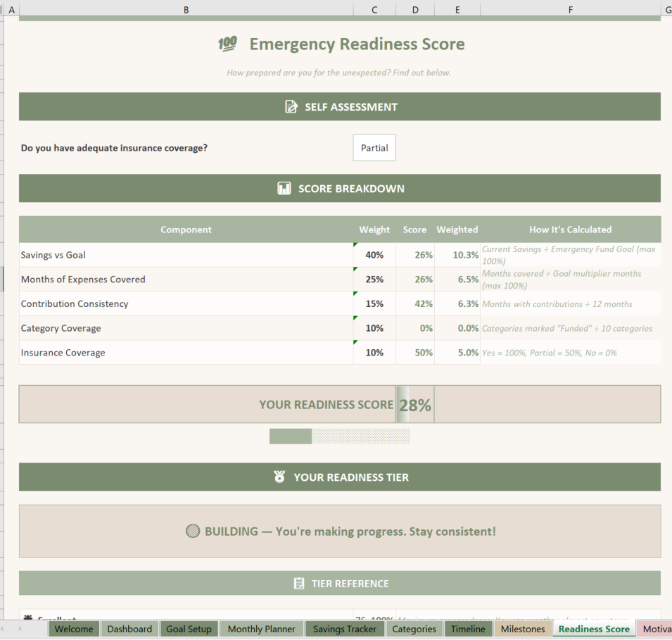Select the Readiness Score sheet tab
The image size is (672, 640).
pyautogui.click(x=594, y=629)
